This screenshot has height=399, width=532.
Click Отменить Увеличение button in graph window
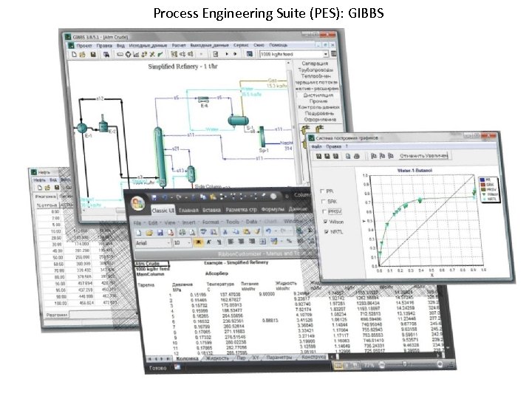tap(423, 156)
